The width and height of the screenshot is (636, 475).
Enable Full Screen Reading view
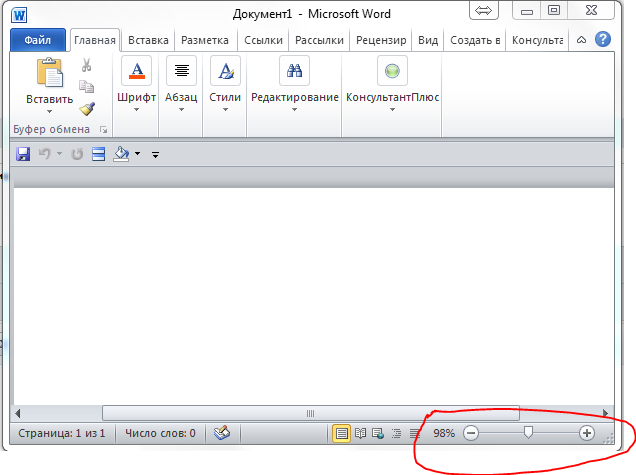[x=360, y=433]
